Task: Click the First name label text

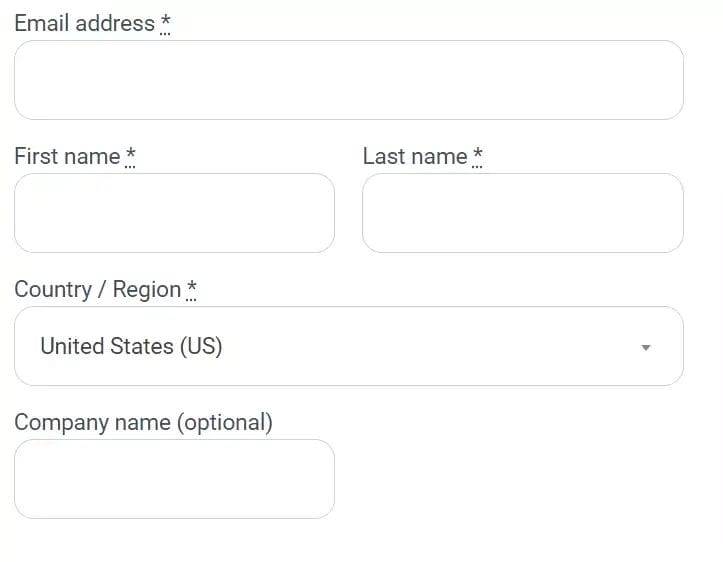Action: coord(67,156)
